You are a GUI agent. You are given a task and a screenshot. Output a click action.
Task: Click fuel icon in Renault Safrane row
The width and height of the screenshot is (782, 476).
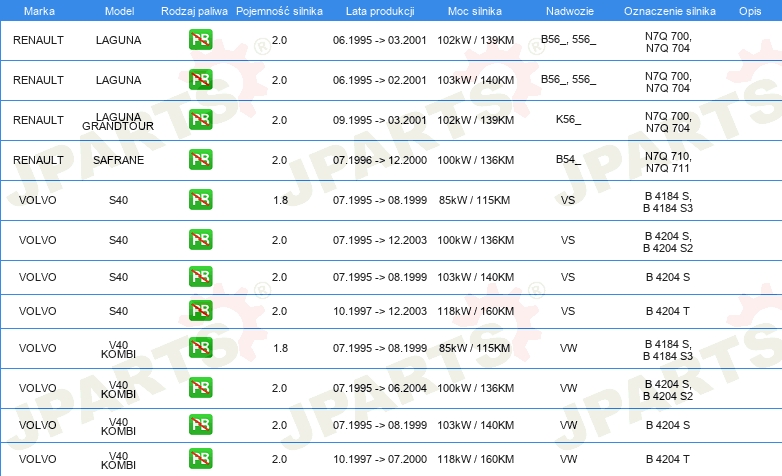point(200,160)
